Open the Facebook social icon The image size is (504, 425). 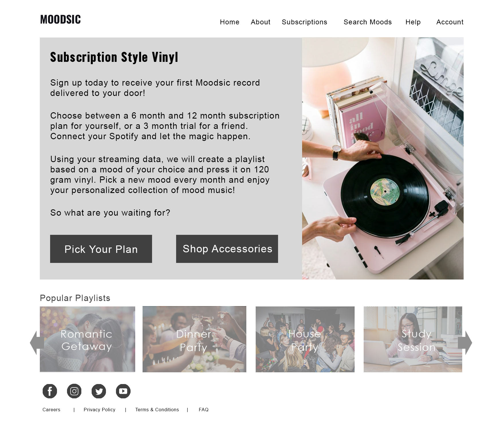pos(50,391)
